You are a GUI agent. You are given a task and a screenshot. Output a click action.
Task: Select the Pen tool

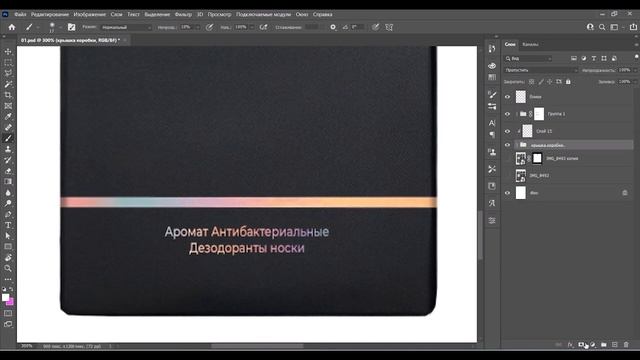click(8, 214)
